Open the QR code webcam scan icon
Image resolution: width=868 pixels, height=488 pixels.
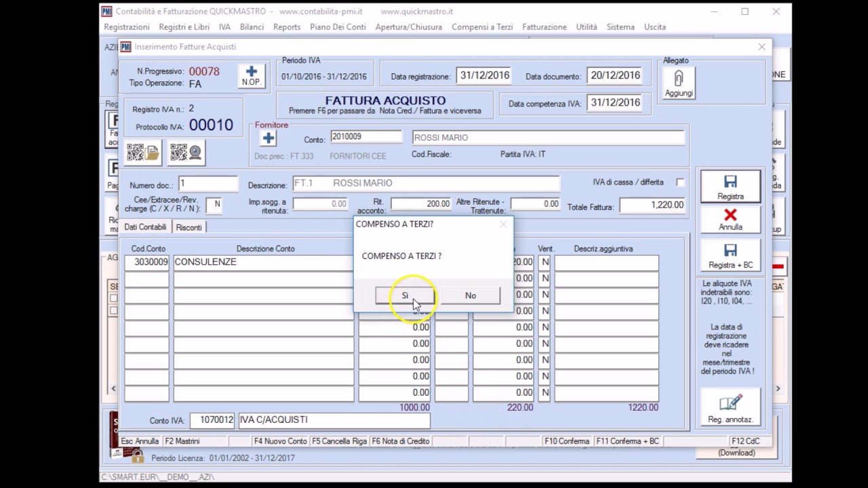186,153
